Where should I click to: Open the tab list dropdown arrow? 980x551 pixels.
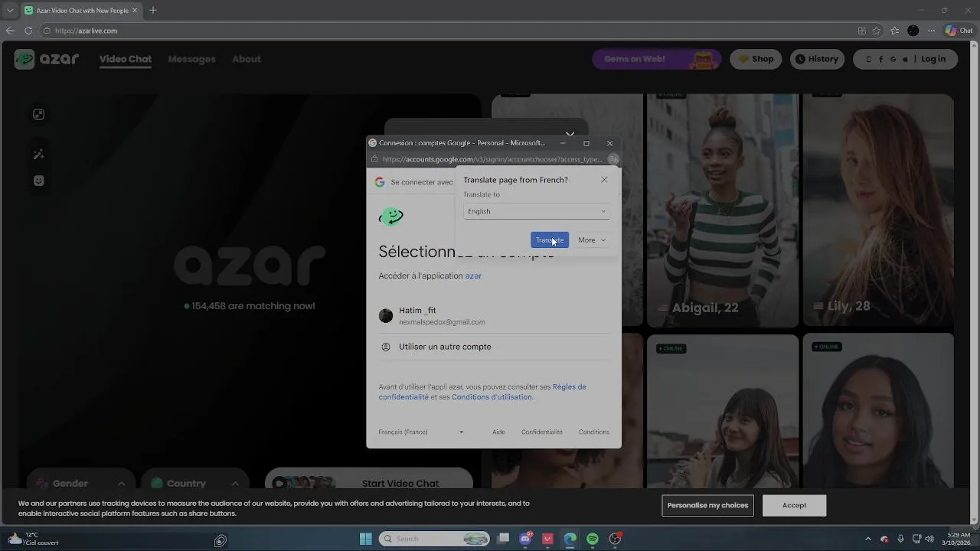tap(10, 11)
